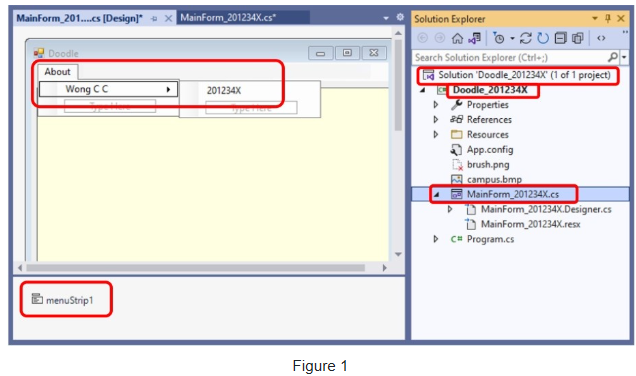Select brush.png file

[x=488, y=165]
